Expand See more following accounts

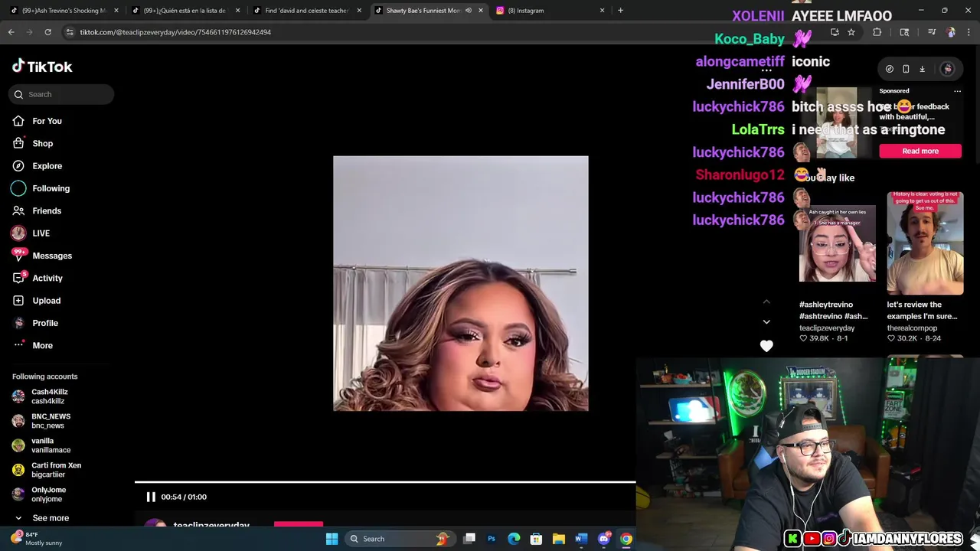pyautogui.click(x=51, y=518)
